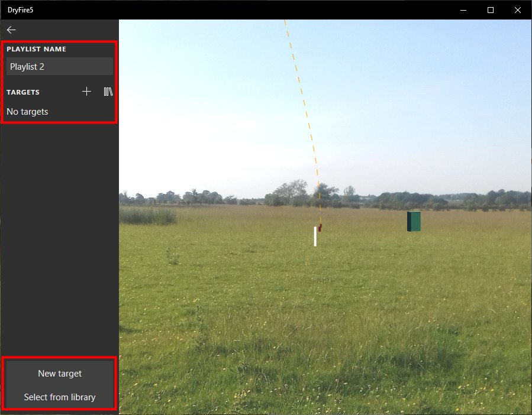Click the green trap house in field
The height and width of the screenshot is (415, 532).
pos(414,222)
